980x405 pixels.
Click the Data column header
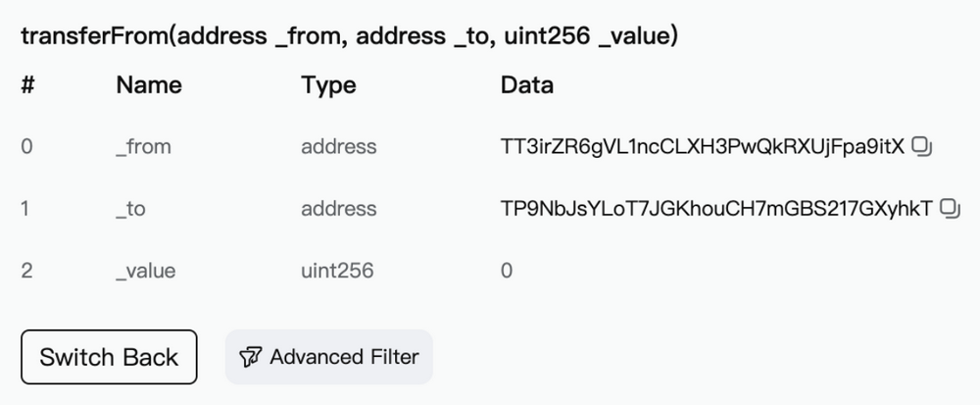(527, 85)
